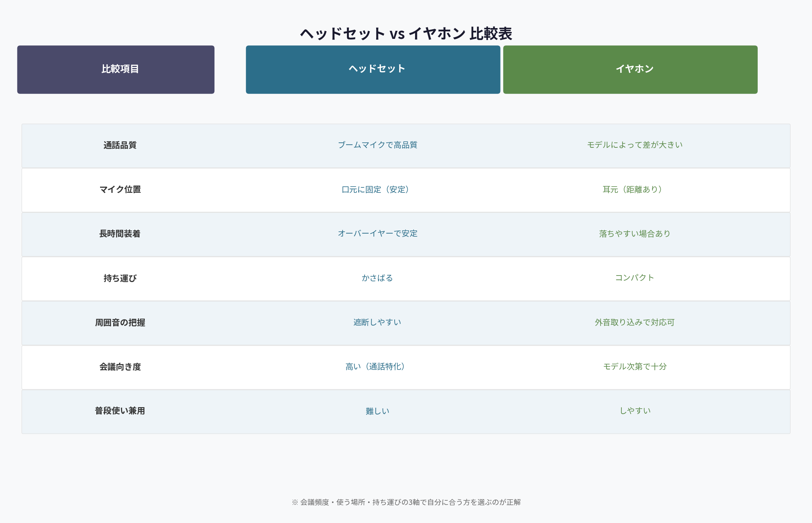Screen dimensions: 812x523
Task: Click the 長時間装着 row label
Action: point(120,233)
